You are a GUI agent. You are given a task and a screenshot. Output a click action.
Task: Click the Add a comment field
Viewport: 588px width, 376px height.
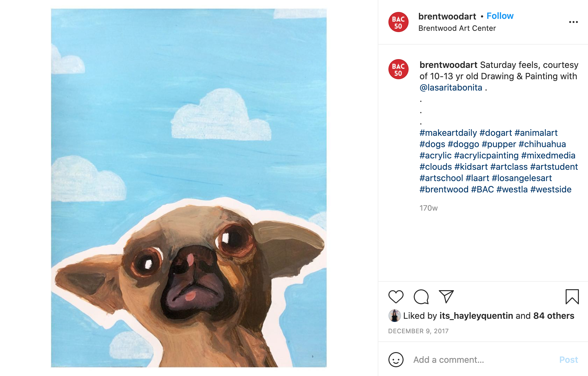click(x=482, y=360)
